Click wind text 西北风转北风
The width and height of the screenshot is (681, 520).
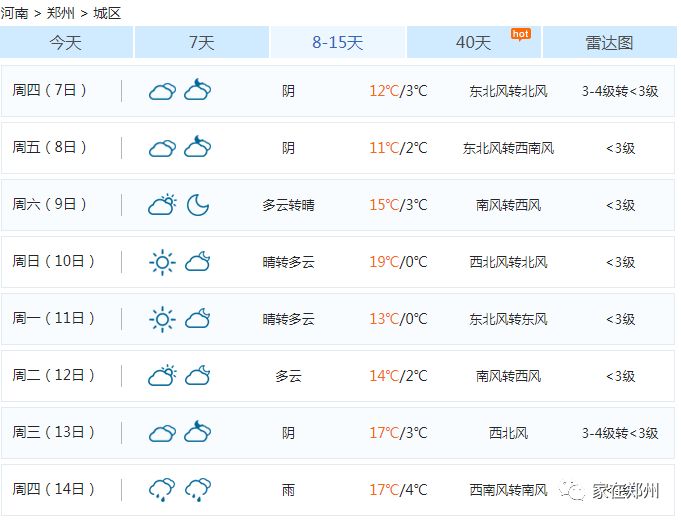(x=508, y=262)
